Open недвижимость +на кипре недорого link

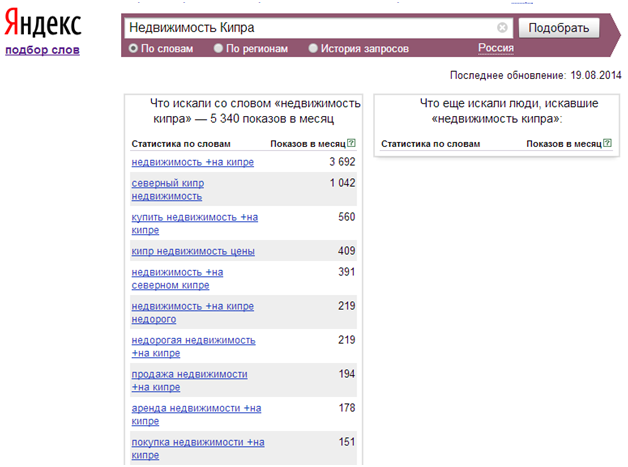tap(193, 312)
